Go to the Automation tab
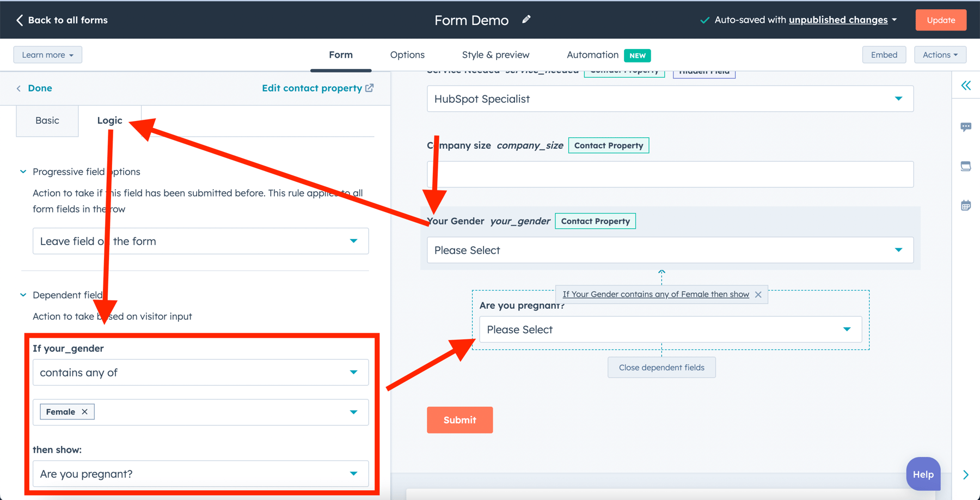The image size is (980, 500). pos(592,54)
